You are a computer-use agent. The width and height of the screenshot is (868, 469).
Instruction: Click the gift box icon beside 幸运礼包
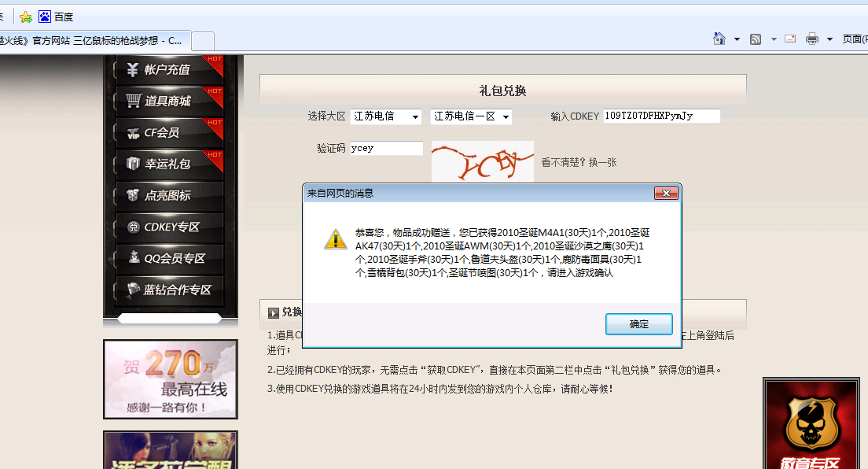click(x=133, y=163)
